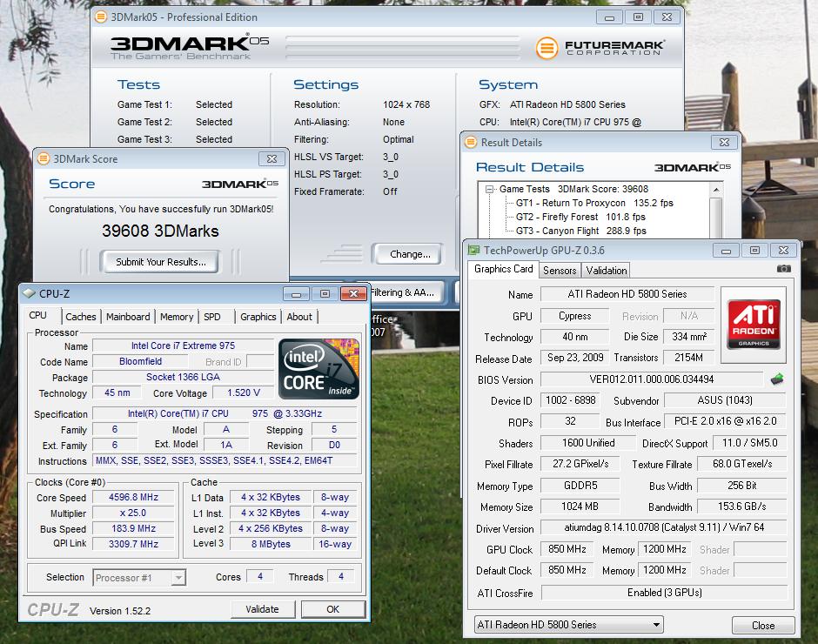Viewport: 818px width, 644px height.
Task: Open the Processor #1 selection dropdown
Action: click(x=178, y=578)
